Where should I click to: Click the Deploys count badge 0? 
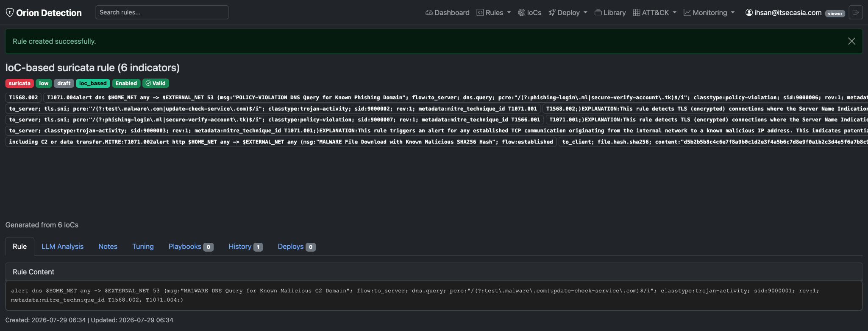[x=311, y=247]
